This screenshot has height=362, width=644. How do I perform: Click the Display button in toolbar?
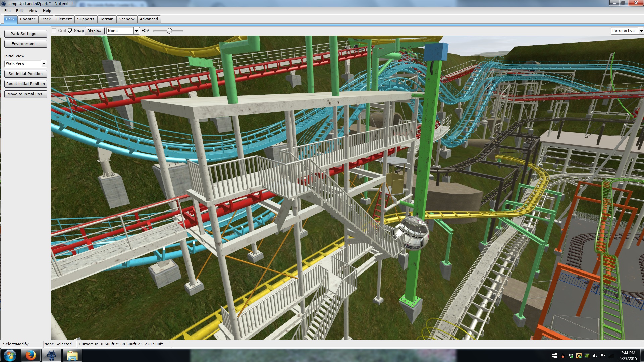[94, 31]
